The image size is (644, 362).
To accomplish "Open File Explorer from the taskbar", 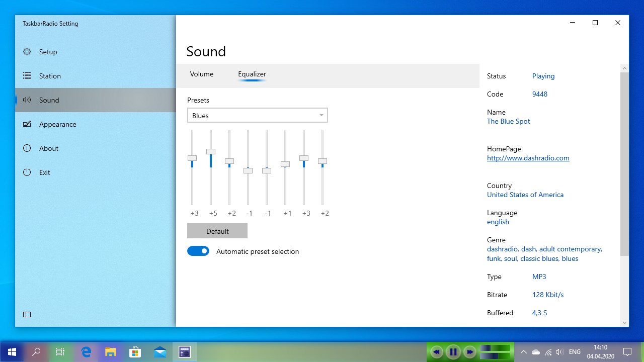I will (x=111, y=352).
